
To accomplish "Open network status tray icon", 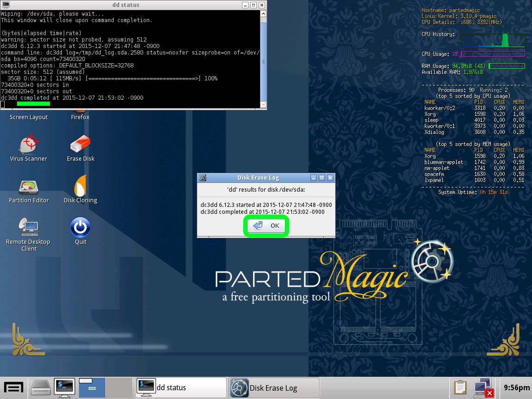I will 483,387.
